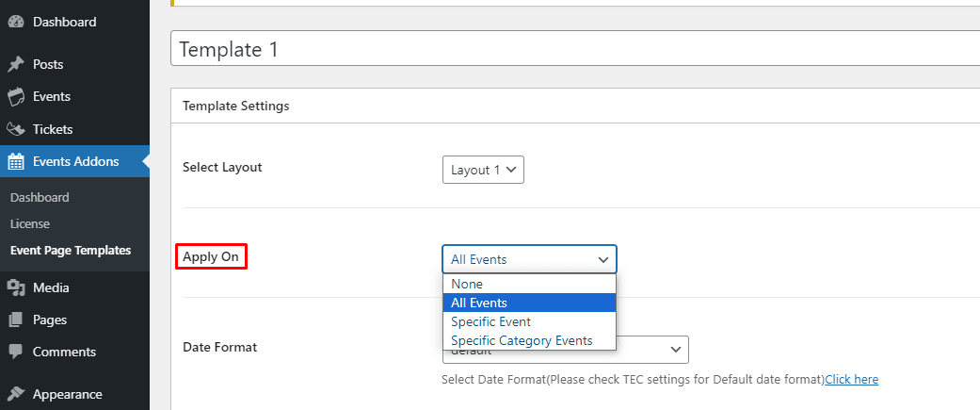
Task: Pick Specific Category Events option
Action: pos(522,340)
